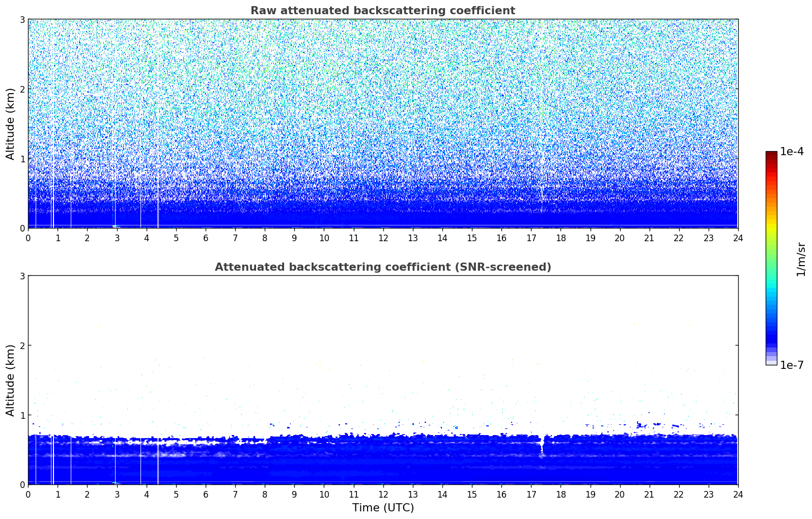Click the vertical rainbow colorbar
This screenshot has width=812, height=519.
click(x=771, y=258)
